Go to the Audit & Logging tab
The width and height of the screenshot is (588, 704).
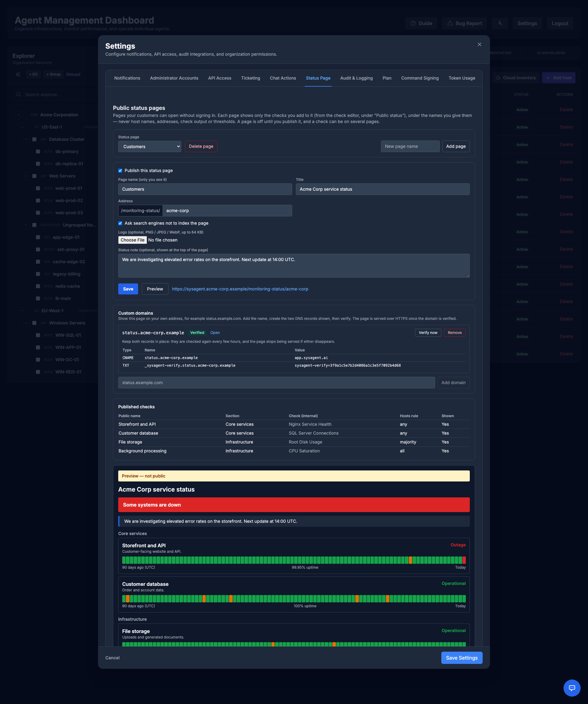(x=356, y=78)
